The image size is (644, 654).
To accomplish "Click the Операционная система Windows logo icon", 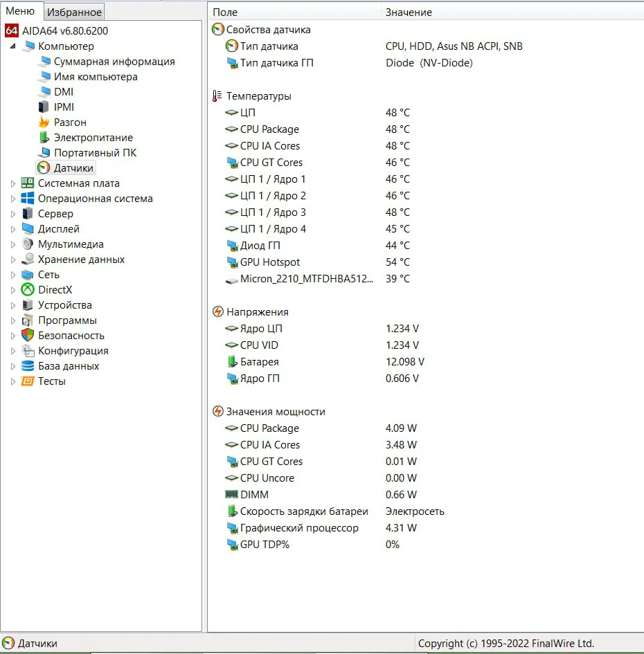I will point(28,198).
